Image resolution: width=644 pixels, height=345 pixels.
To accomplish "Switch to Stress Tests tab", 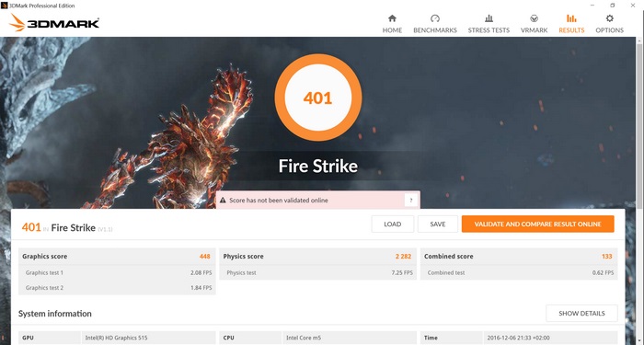I will click(x=489, y=24).
